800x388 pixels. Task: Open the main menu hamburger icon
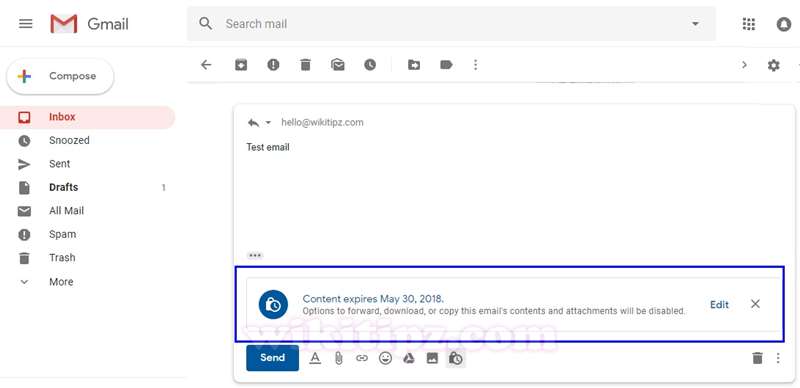coord(26,24)
